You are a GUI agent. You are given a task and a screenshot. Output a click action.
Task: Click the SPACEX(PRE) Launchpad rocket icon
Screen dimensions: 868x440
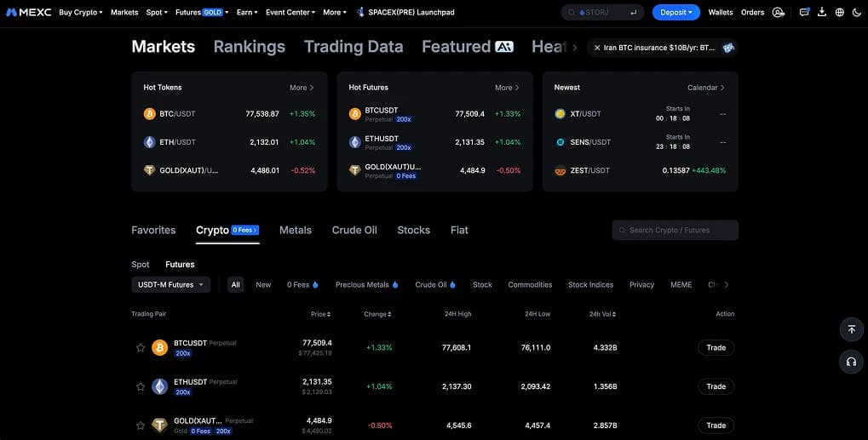point(361,12)
